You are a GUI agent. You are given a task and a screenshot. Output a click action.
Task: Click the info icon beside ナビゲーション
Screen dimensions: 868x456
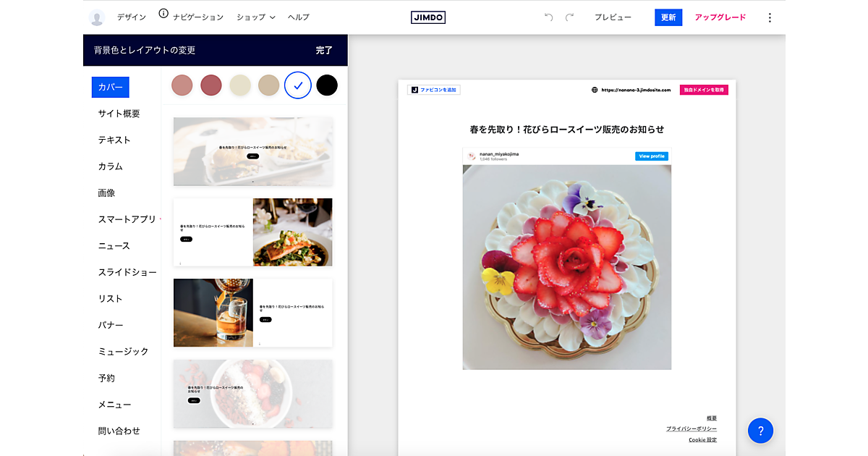[x=163, y=14]
